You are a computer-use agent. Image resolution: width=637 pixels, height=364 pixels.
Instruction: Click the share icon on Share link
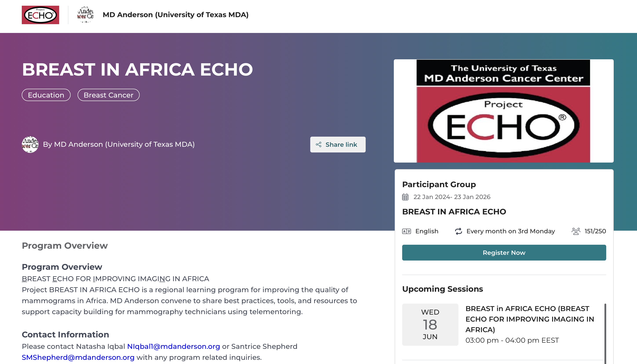click(x=318, y=145)
